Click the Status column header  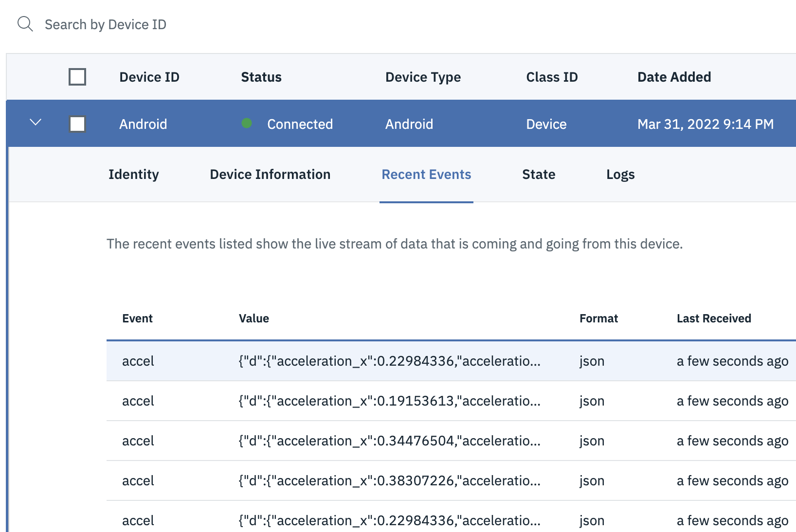(261, 76)
